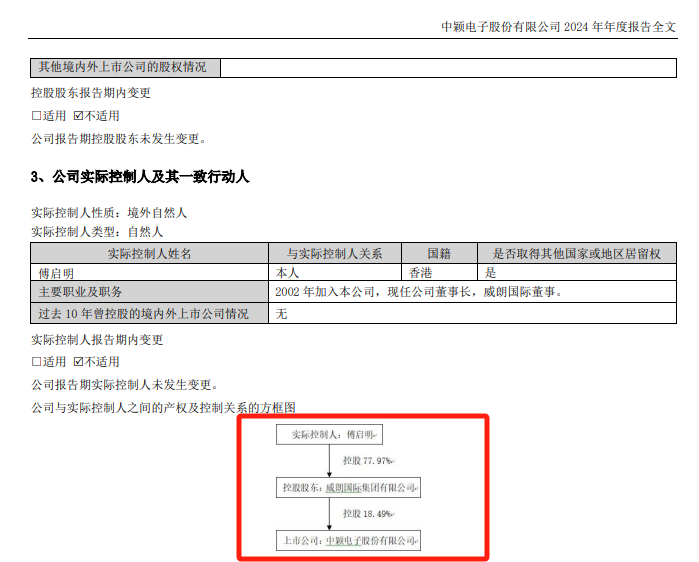Click the line 控股股东报告期内变更
The width and height of the screenshot is (699, 562).
(x=91, y=93)
